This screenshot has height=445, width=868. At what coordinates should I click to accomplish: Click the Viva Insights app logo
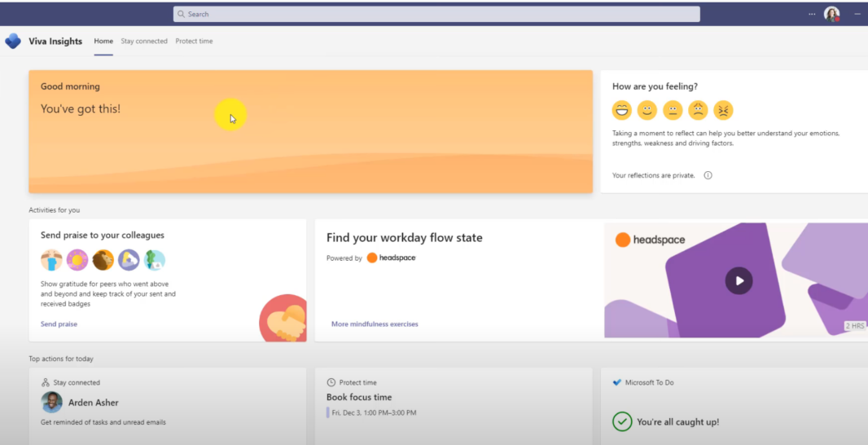coord(13,41)
